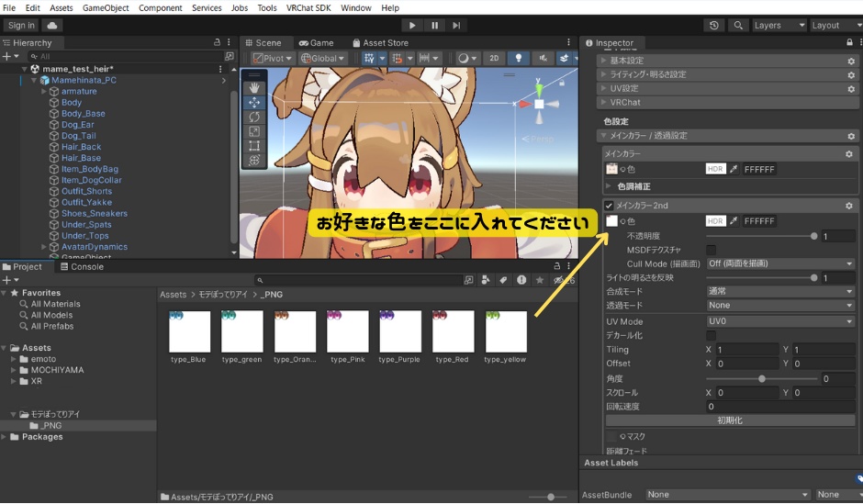The image size is (863, 504).
Task: Click the Pause button
Action: pos(434,26)
